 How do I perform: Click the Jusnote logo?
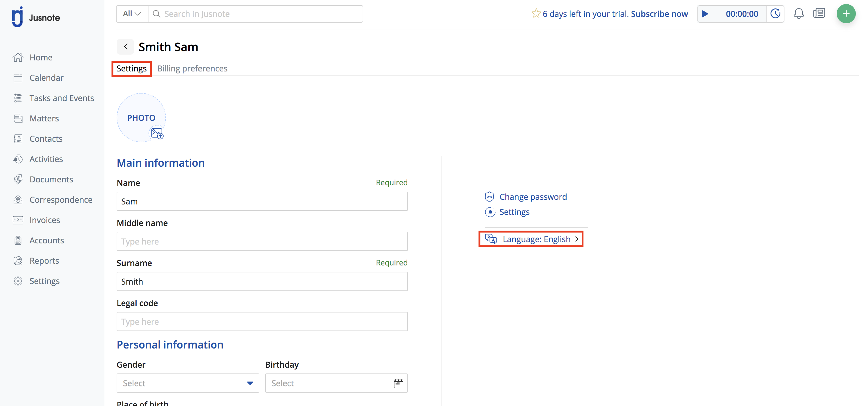point(36,17)
